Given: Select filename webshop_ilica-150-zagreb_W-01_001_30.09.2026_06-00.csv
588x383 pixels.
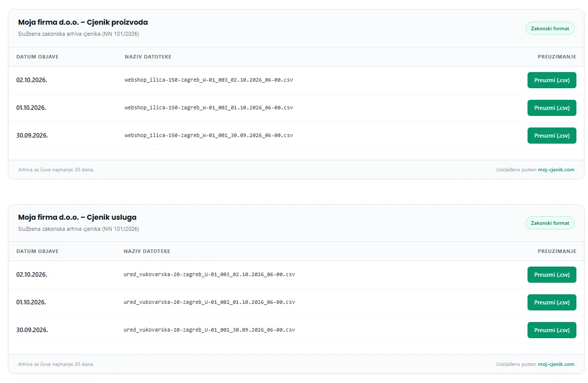Looking at the screenshot, I should tap(209, 136).
